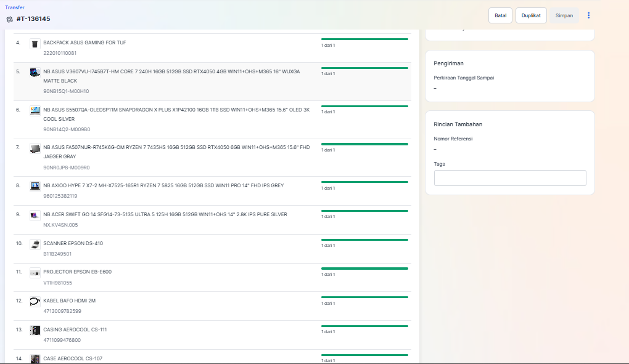Click '1 dari 1' for CASING AEROCOOL CS-111
This screenshot has width=629, height=364.
click(328, 331)
